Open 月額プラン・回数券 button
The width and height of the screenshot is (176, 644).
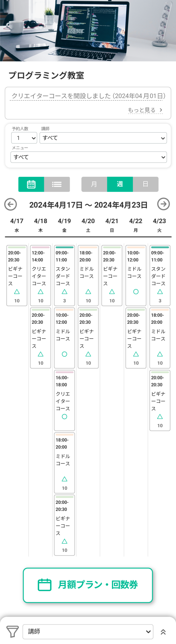pyautogui.click(x=88, y=585)
